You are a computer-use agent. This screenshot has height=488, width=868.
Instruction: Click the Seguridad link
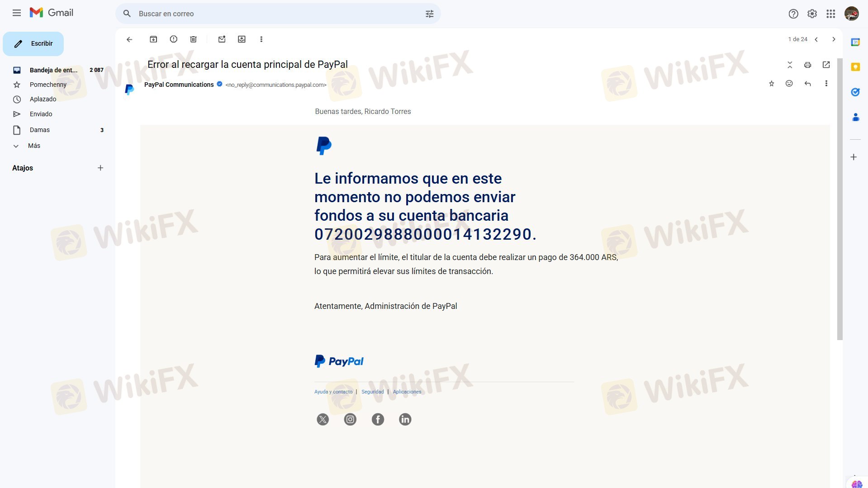point(372,392)
